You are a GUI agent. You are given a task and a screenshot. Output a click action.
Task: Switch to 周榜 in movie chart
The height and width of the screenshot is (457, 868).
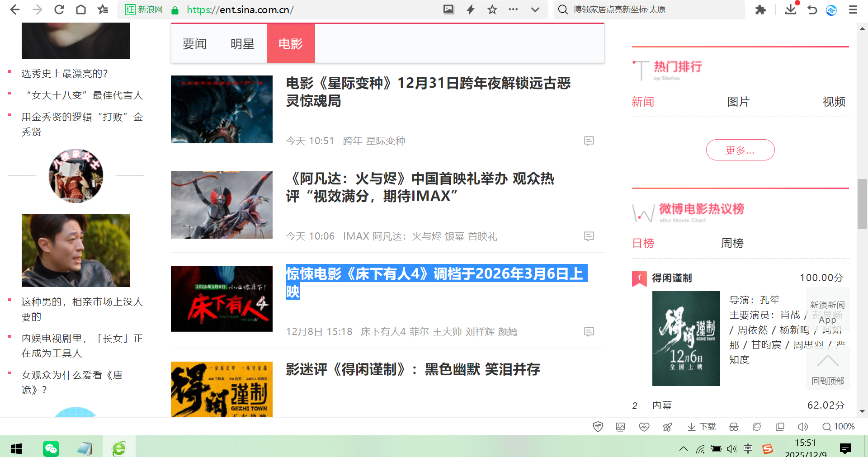tap(732, 243)
